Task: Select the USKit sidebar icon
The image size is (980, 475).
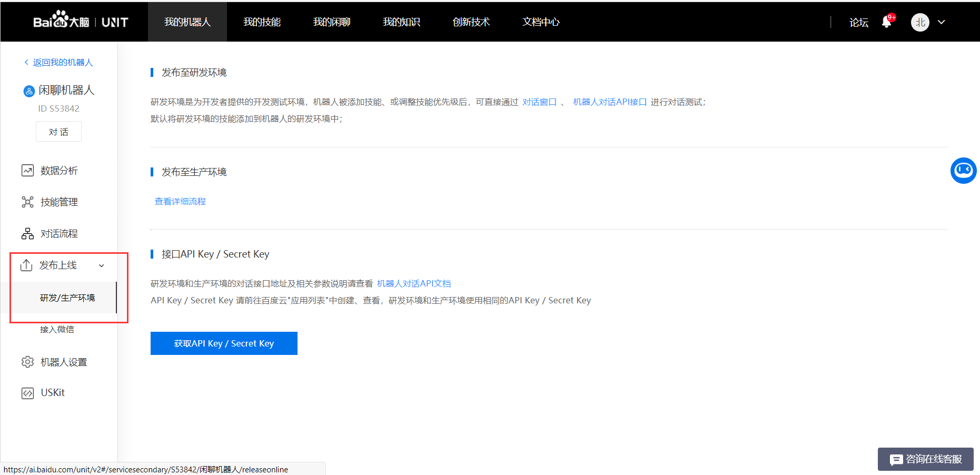Action: tap(27, 393)
